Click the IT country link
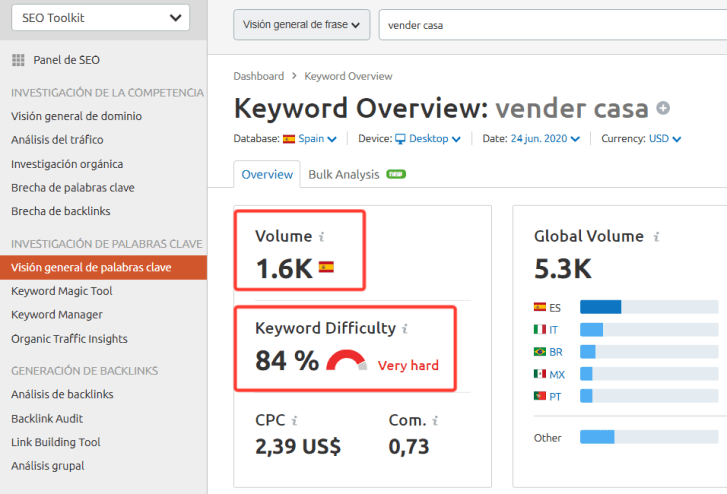 554,330
